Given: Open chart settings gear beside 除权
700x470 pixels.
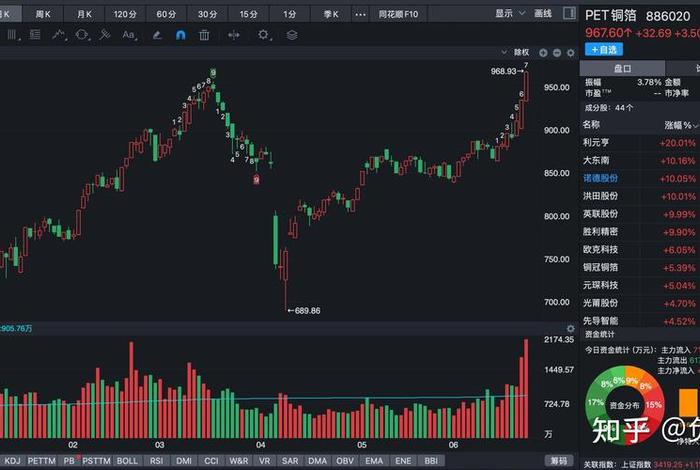Looking at the screenshot, I should coord(571,53).
